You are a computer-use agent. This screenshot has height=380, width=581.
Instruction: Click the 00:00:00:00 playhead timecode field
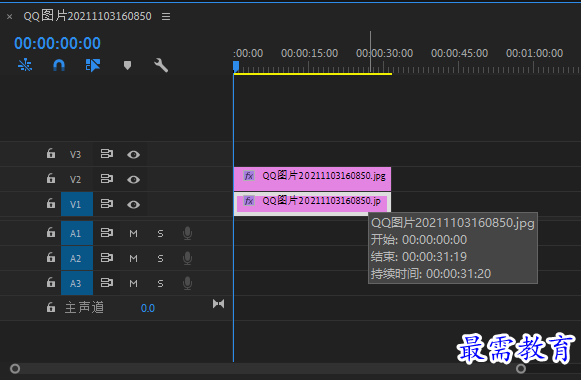[x=57, y=43]
